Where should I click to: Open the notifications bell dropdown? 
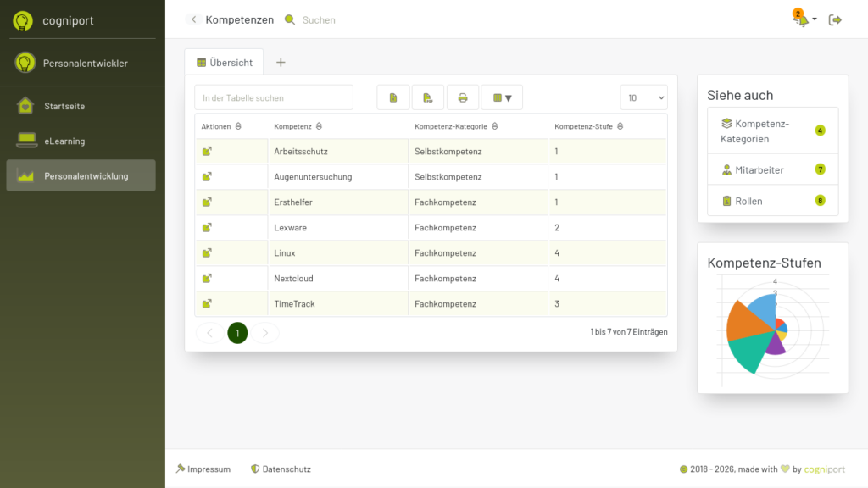(x=802, y=19)
